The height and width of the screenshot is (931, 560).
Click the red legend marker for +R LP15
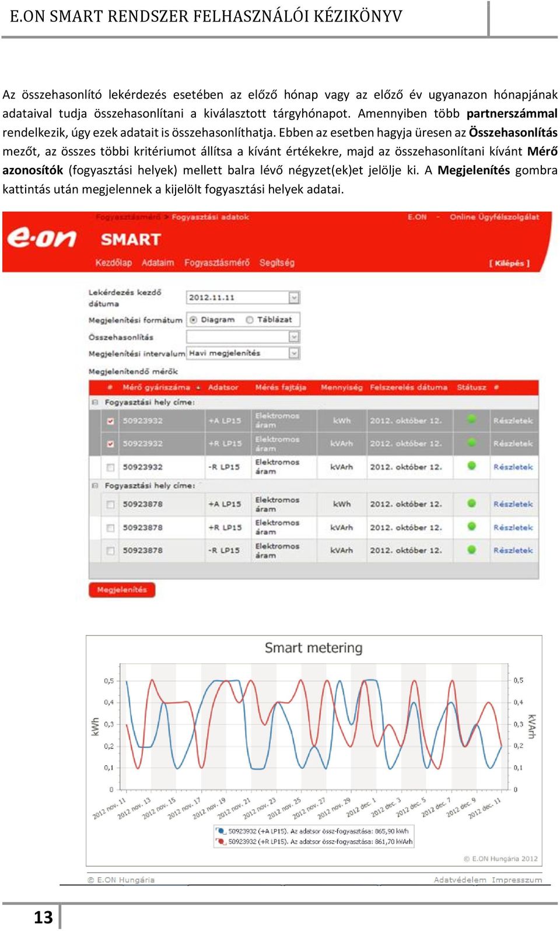click(x=220, y=842)
